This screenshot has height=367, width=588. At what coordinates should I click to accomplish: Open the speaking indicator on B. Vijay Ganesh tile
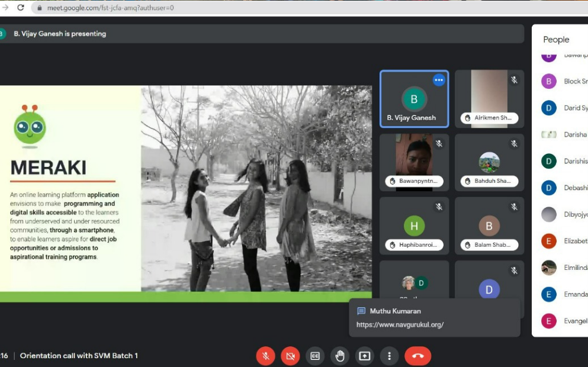(x=439, y=80)
